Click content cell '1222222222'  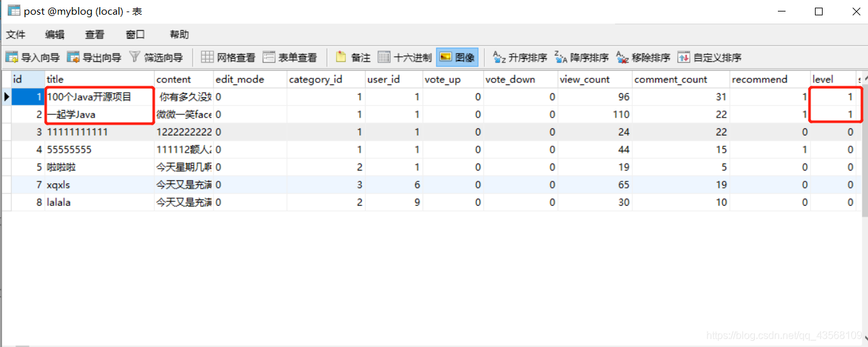(183, 132)
